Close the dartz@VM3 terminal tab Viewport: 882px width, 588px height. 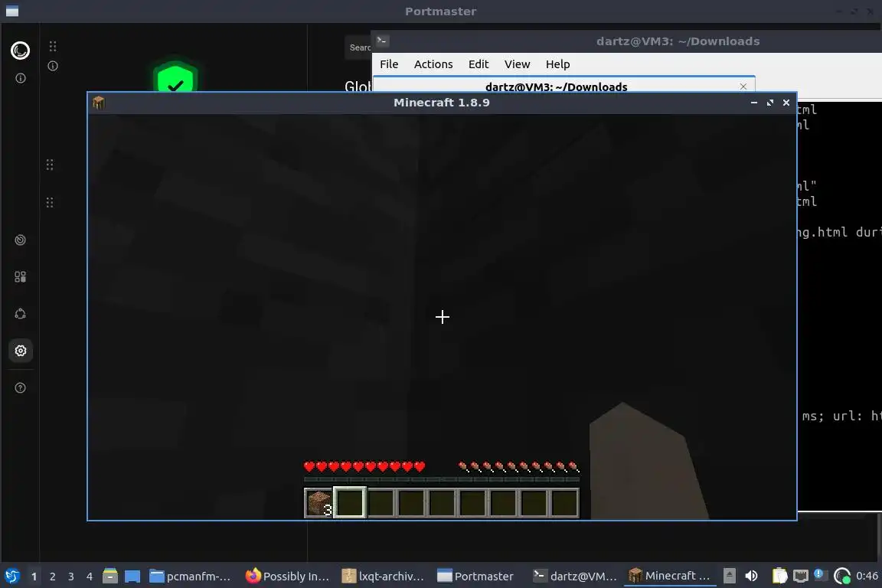pos(743,86)
